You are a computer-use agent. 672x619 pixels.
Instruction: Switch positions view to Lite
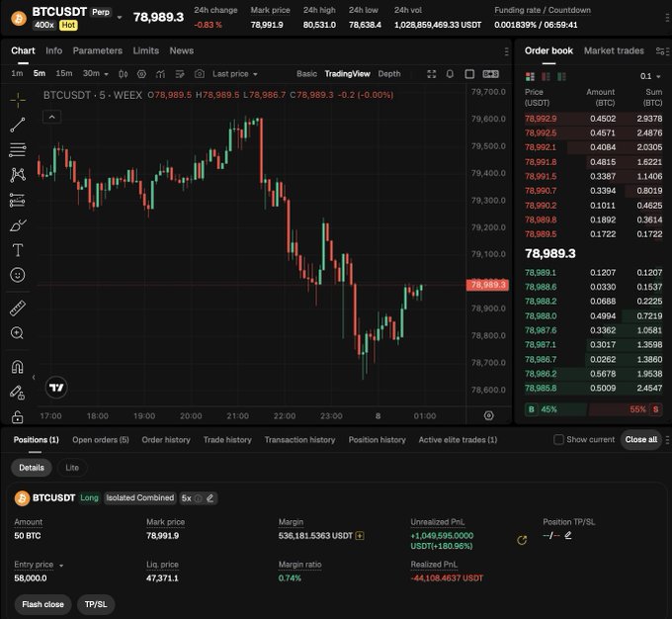click(x=72, y=468)
